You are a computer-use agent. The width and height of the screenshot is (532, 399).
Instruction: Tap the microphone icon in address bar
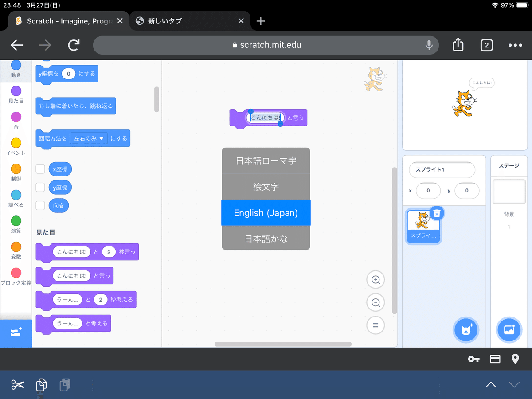(429, 45)
